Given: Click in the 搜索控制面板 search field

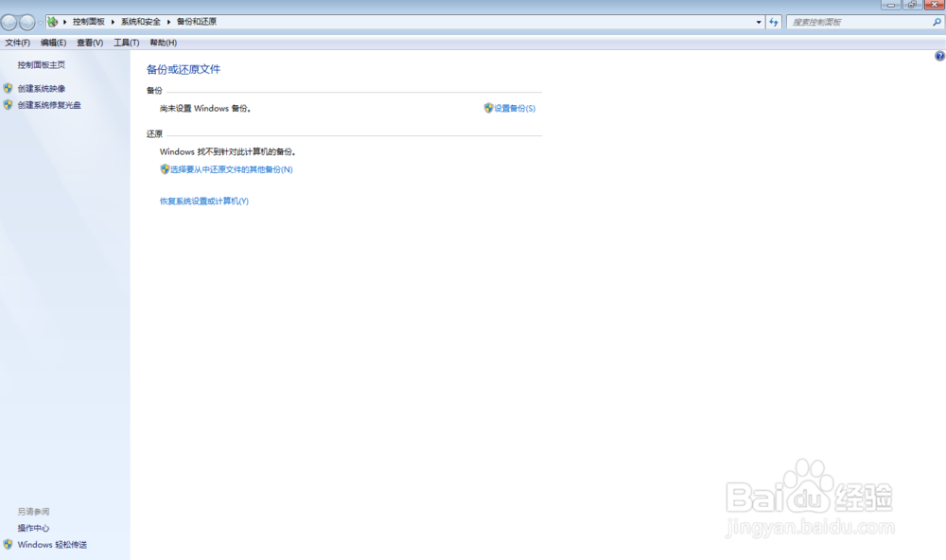Looking at the screenshot, I should (x=860, y=22).
